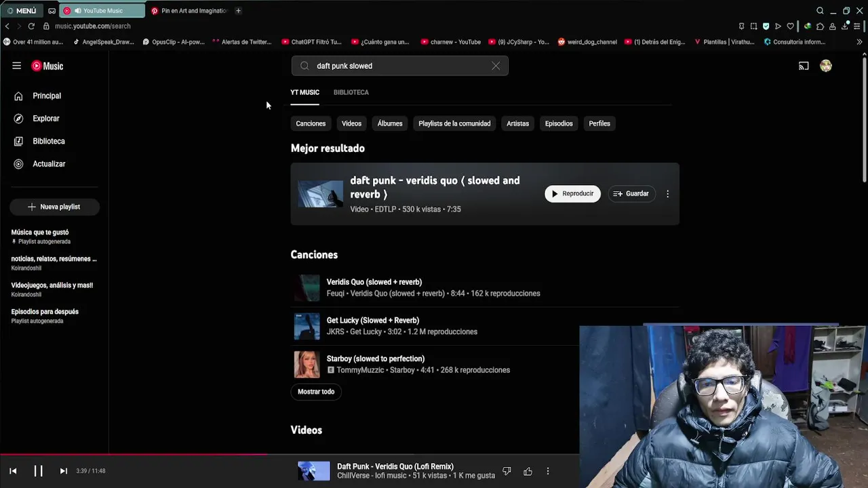Click the shield ad-blocker icon in toolbar
868x488 pixels.
(x=766, y=26)
